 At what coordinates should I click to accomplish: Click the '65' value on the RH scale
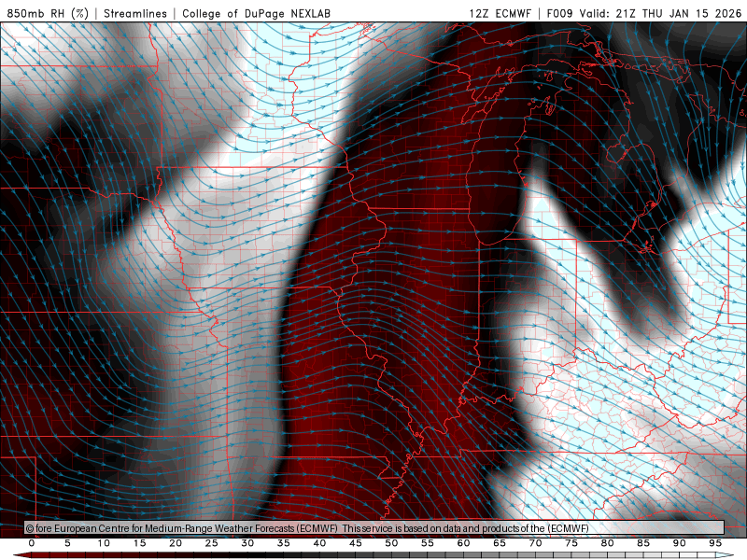pyautogui.click(x=500, y=543)
